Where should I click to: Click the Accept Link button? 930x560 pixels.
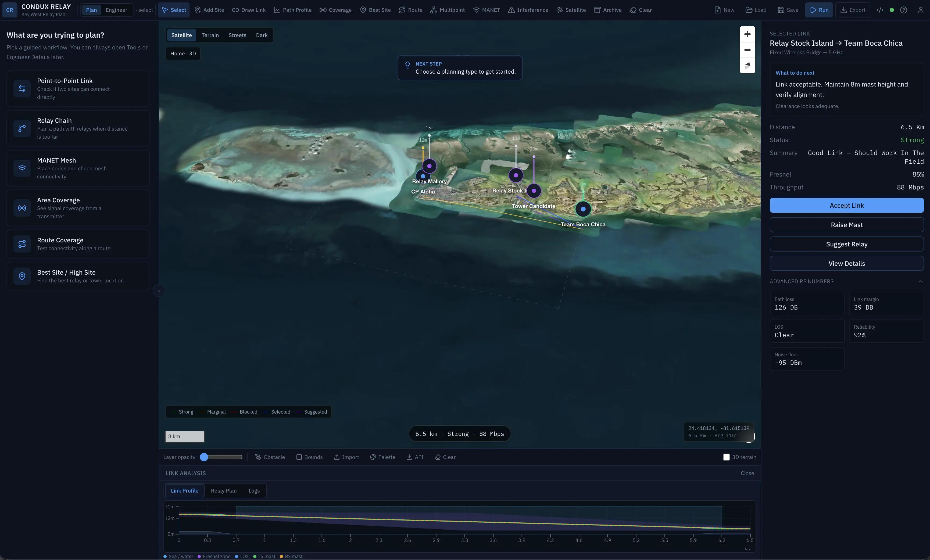[847, 205]
